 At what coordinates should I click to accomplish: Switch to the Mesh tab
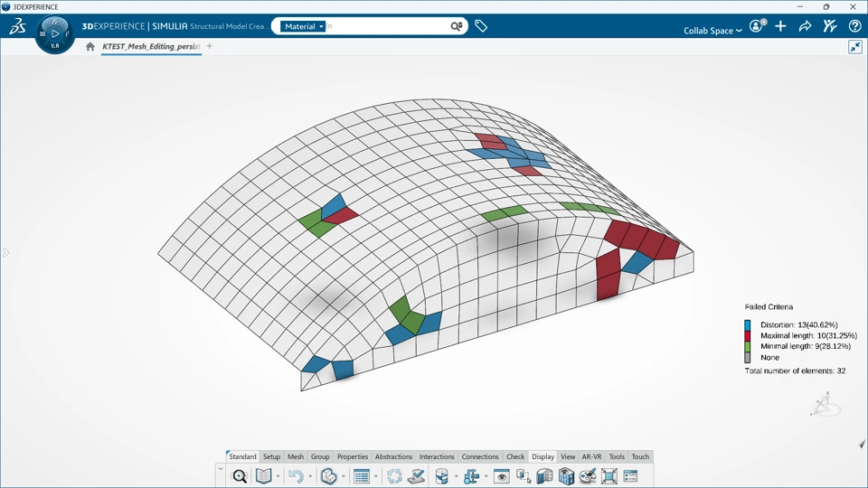[x=296, y=456]
